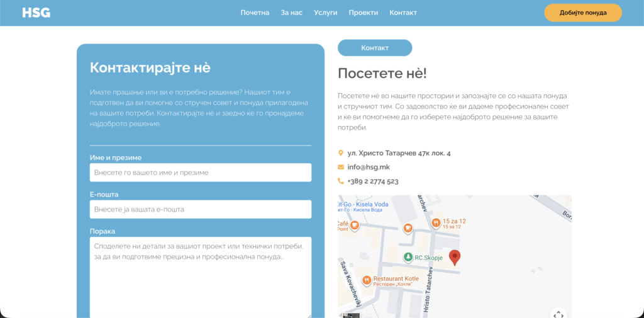Viewport: 644px width, 318px height.
Task: Select the RC Skopje green park marker
Action: point(408,257)
